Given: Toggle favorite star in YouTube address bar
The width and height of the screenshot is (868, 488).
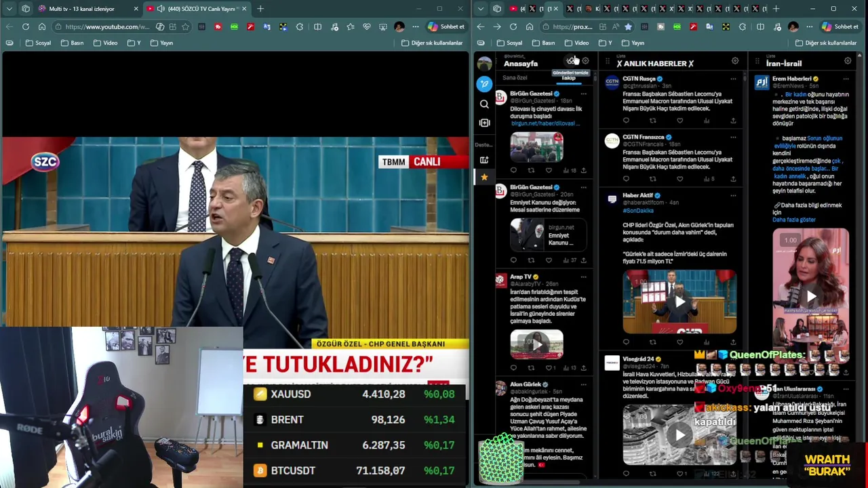Looking at the screenshot, I should 186,26.
